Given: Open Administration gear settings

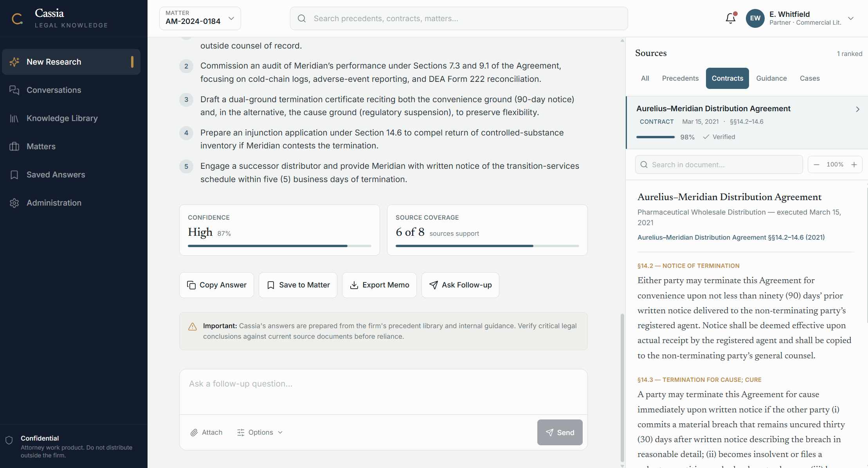Looking at the screenshot, I should coord(71,203).
